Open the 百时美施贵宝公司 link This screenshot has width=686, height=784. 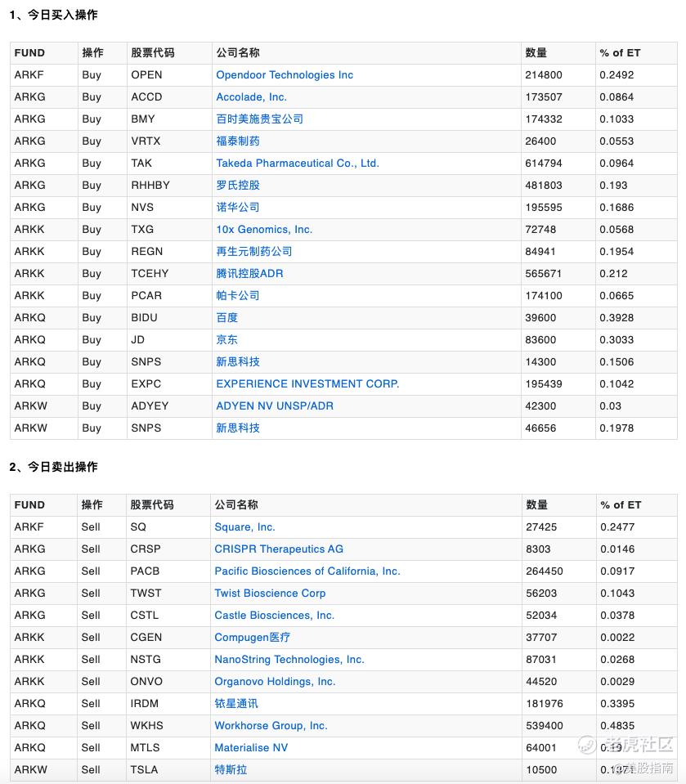[259, 119]
